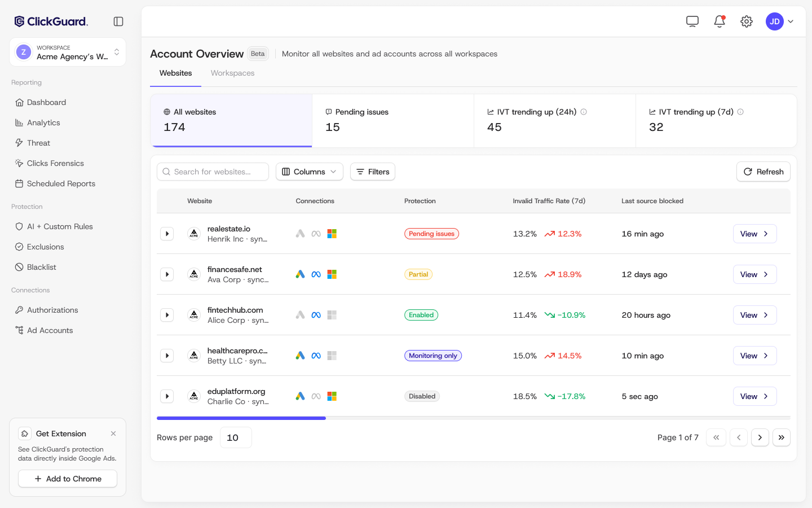Click the monitor display icon in header
812x508 pixels.
[692, 21]
